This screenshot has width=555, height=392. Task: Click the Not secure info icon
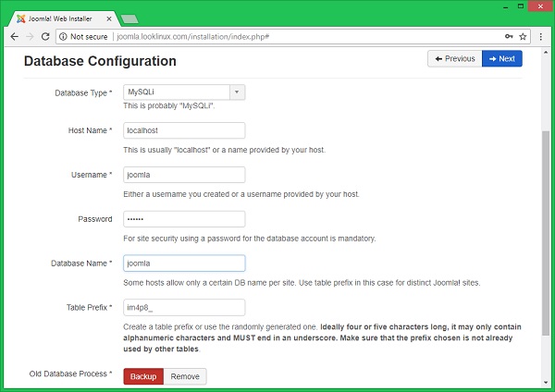pyautogui.click(x=63, y=36)
